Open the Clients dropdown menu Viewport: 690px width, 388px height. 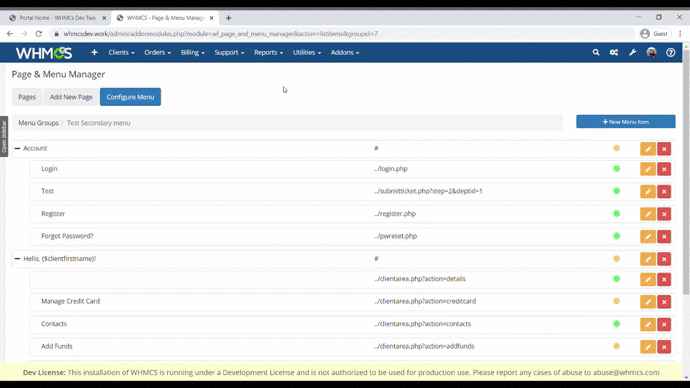point(121,52)
